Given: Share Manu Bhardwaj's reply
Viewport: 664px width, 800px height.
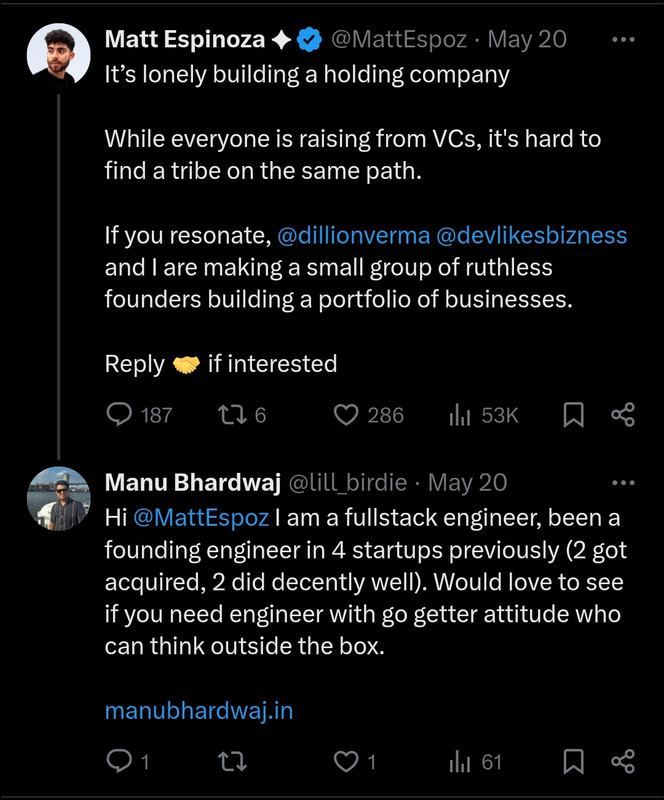Looking at the screenshot, I should pyautogui.click(x=623, y=762).
